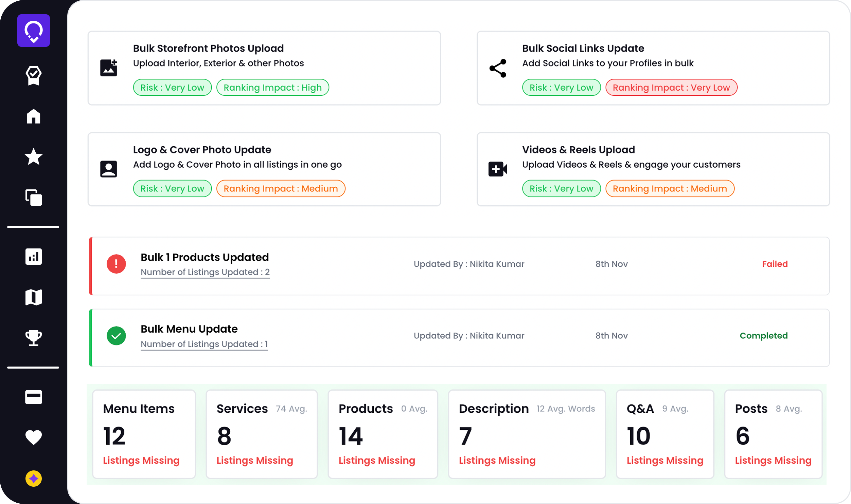Open the Videos & Reels Upload card
Image resolution: width=851 pixels, height=504 pixels.
[653, 169]
